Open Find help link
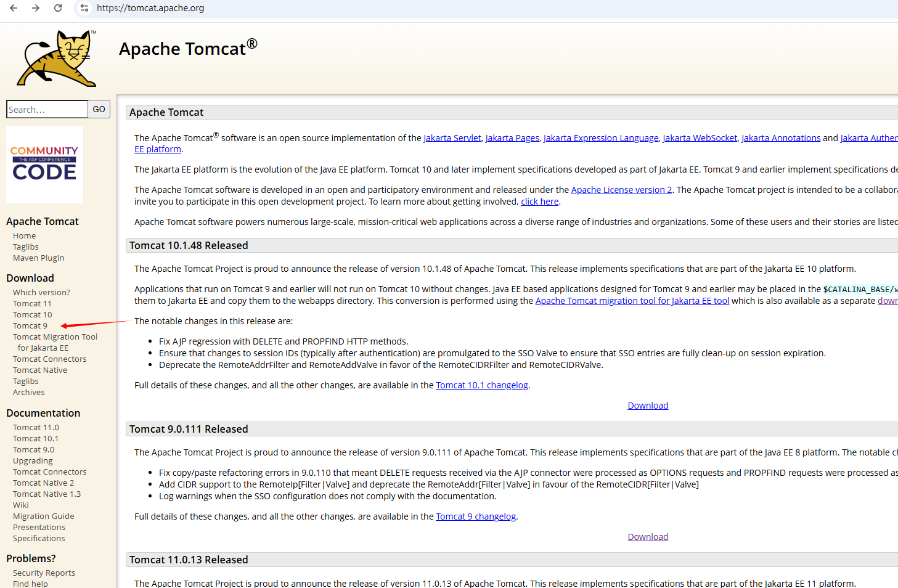Screen dimensions: 898x588 [x=31, y=584]
